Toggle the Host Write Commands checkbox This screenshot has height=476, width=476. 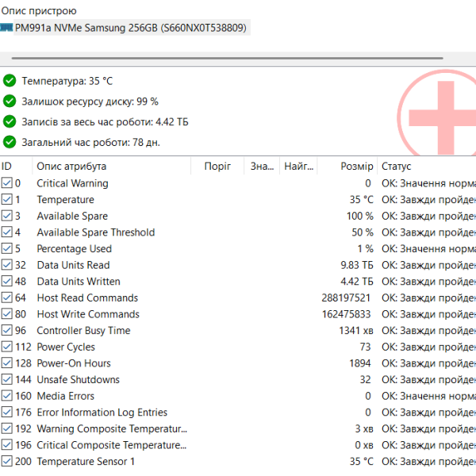coord(6,314)
